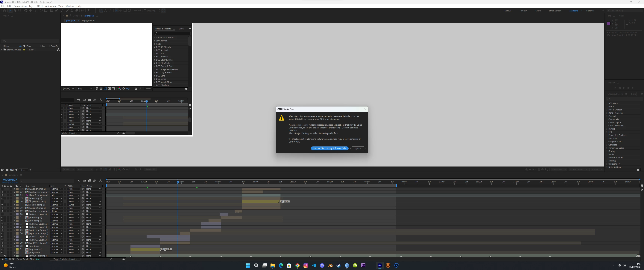Click the Ignore button in dialog
This screenshot has width=644, height=270.
(358, 148)
